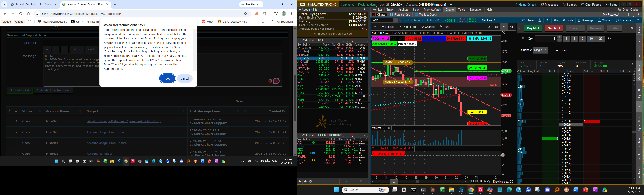This screenshot has height=195, width=644.
Task: Click the scrollbar inside the sierrachart.com dialog
Action: point(195,52)
